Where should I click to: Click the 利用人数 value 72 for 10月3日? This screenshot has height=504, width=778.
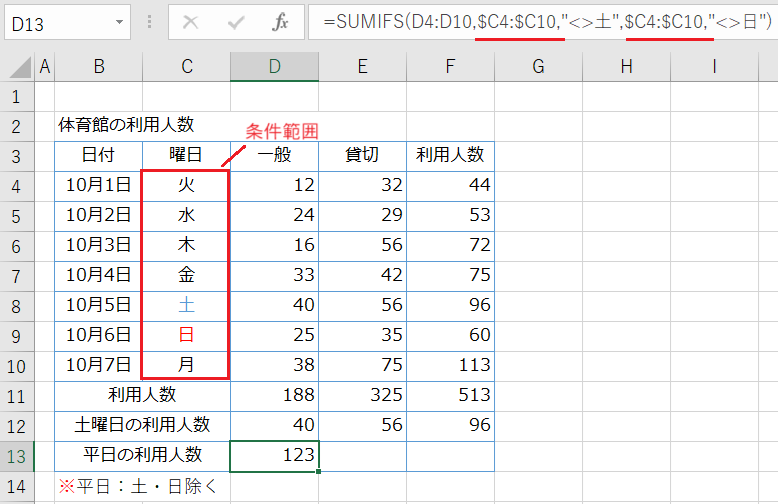pos(451,246)
